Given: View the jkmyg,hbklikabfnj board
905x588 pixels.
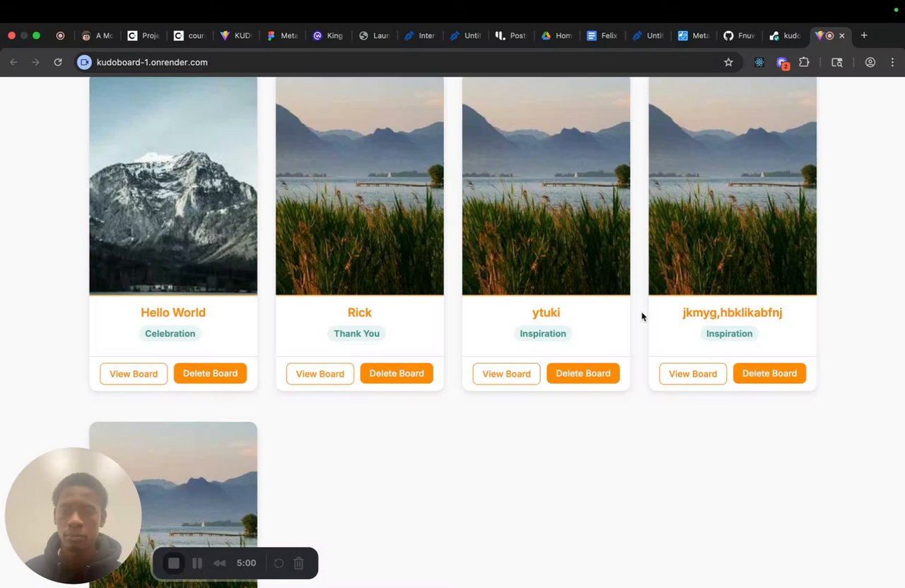Looking at the screenshot, I should coord(693,374).
